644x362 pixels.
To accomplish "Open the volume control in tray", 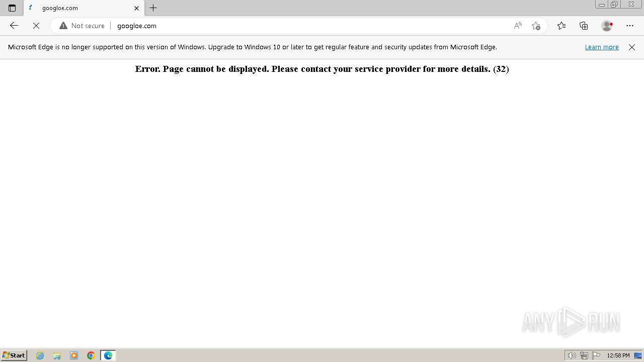I will [x=572, y=355].
